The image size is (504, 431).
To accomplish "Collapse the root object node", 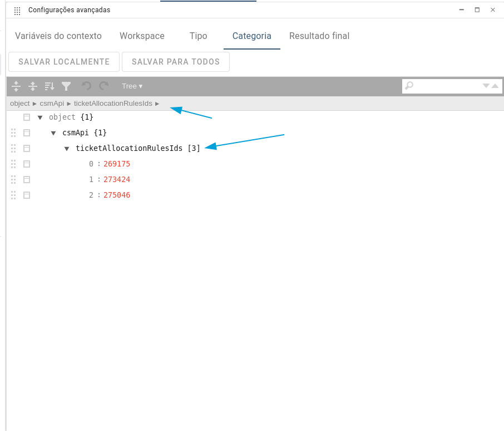I will tap(40, 117).
